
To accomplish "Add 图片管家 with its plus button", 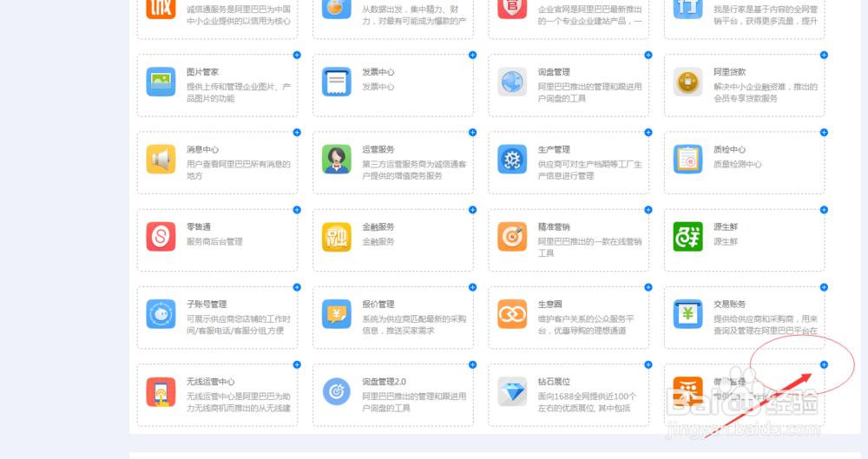I will pos(297,55).
